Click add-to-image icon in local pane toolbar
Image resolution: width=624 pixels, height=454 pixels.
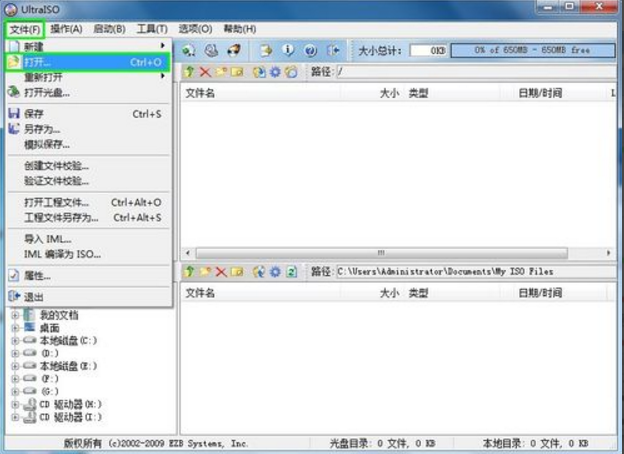[x=259, y=272]
